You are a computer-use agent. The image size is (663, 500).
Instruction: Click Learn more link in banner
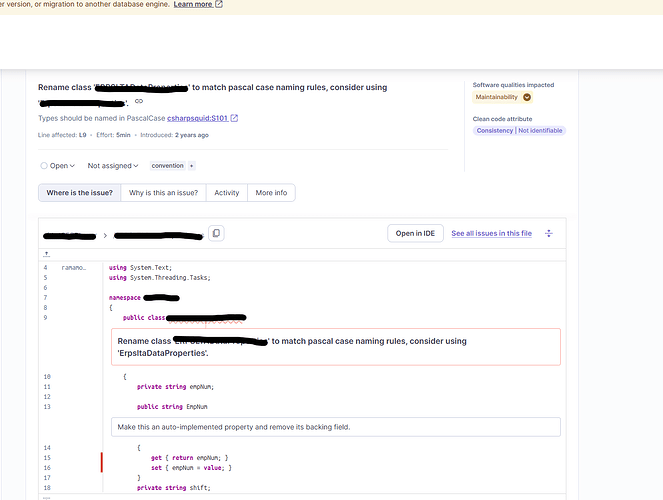(193, 4)
